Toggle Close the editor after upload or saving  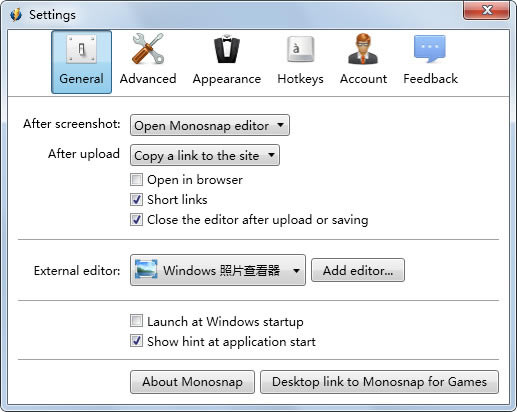pyautogui.click(x=136, y=219)
